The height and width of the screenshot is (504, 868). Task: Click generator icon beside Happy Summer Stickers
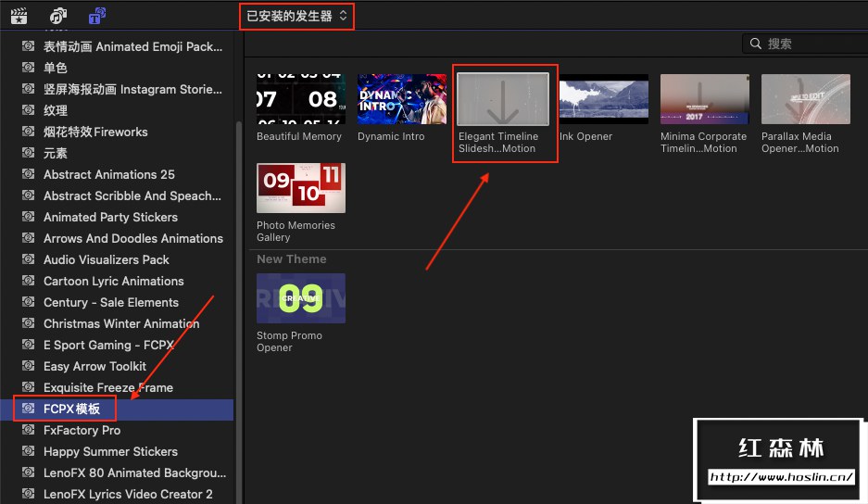[x=28, y=451]
